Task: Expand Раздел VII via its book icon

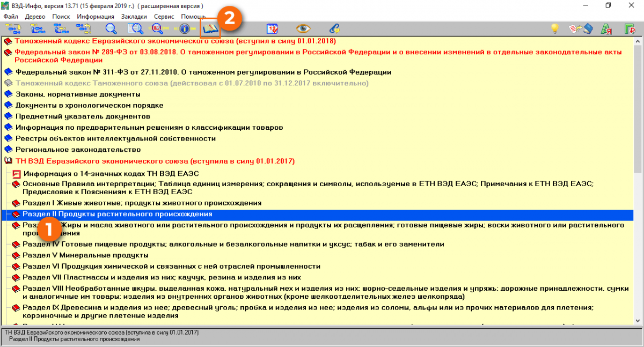Action: tap(16, 278)
